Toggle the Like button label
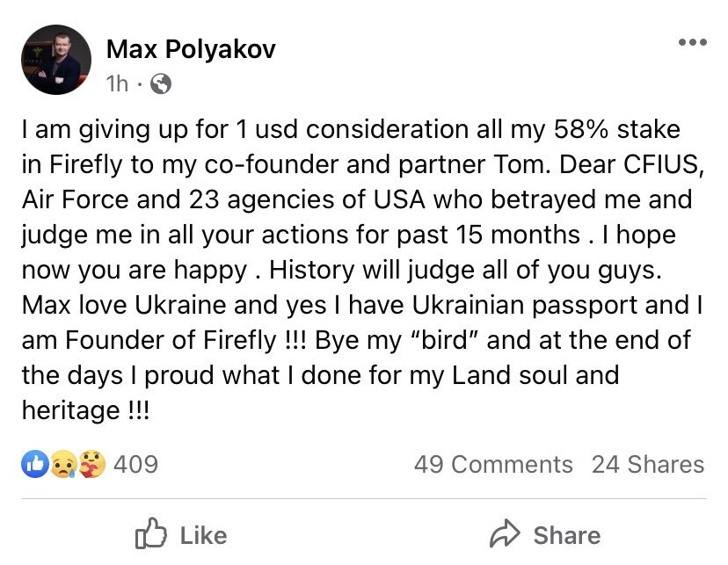The height and width of the screenshot is (565, 728). (x=203, y=536)
